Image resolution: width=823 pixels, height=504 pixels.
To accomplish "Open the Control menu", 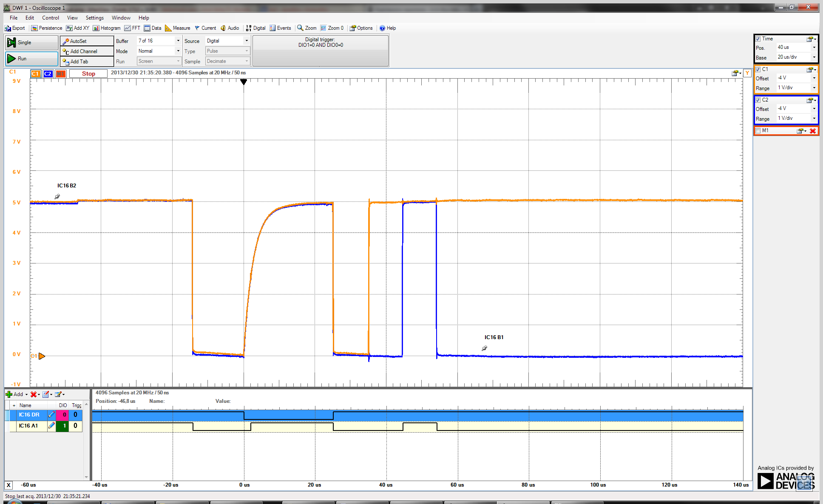I will click(51, 18).
